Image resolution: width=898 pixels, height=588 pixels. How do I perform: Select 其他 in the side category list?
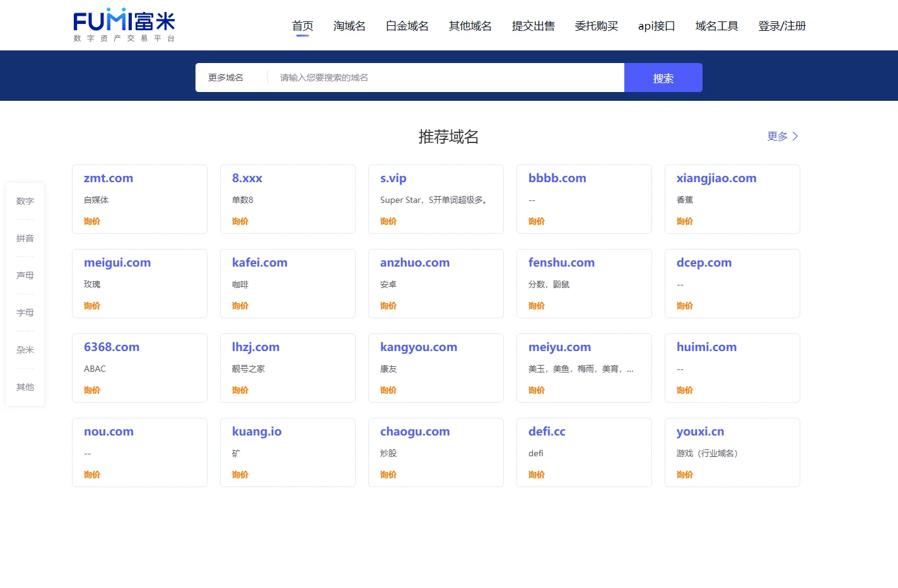(x=25, y=387)
